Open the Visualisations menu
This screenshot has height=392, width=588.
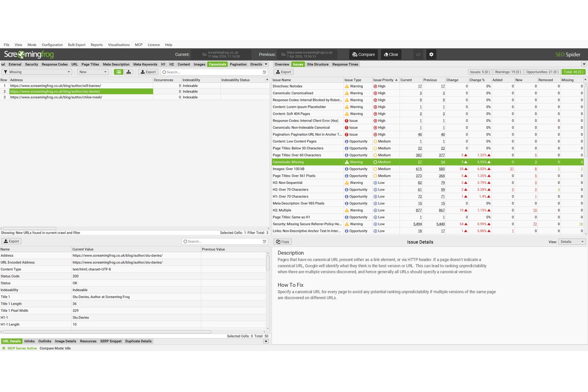[119, 45]
